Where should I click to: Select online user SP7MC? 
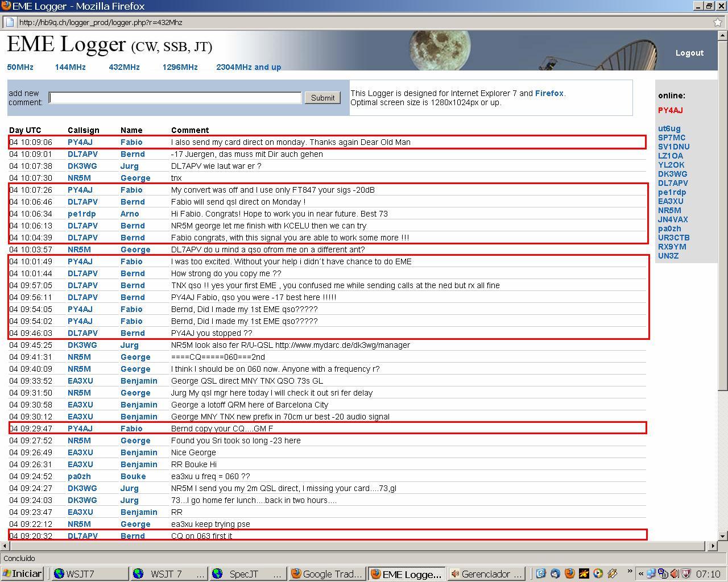point(672,138)
